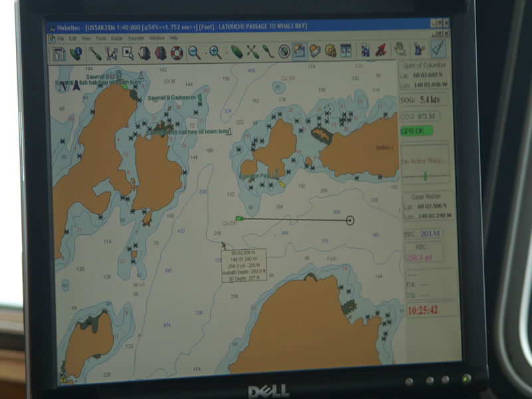This screenshot has width=532, height=399.
Task: Select the highlighted triangle divider tool
Action: (438, 49)
